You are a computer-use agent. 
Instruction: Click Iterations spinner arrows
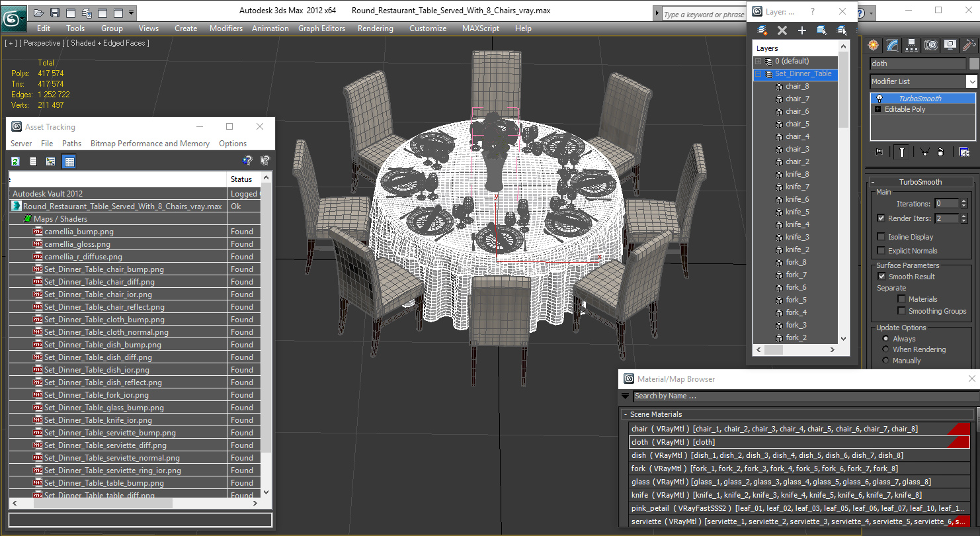coord(963,204)
